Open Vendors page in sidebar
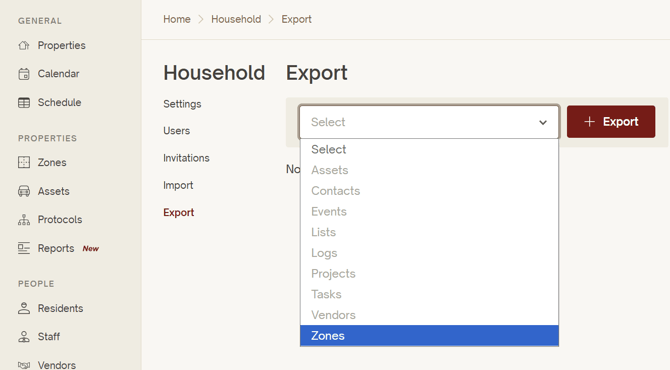The image size is (670, 370). tap(57, 365)
